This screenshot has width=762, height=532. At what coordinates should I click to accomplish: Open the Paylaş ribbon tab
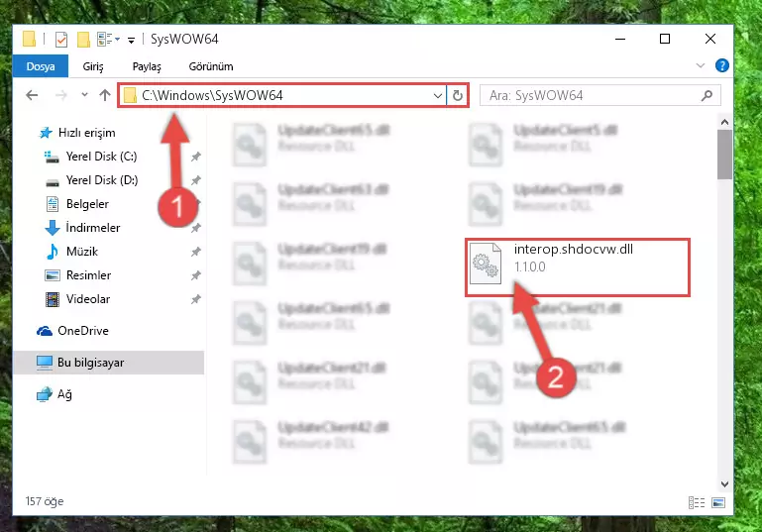[x=147, y=66]
